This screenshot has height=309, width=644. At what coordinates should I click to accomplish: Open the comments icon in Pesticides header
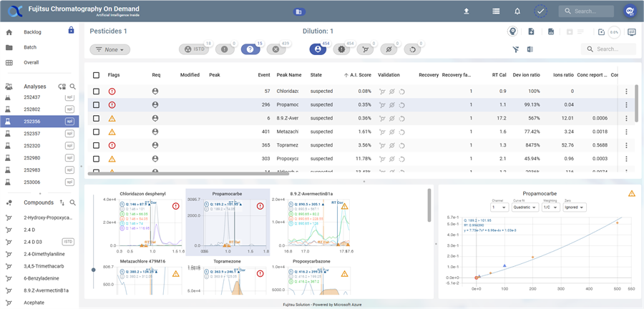(631, 32)
